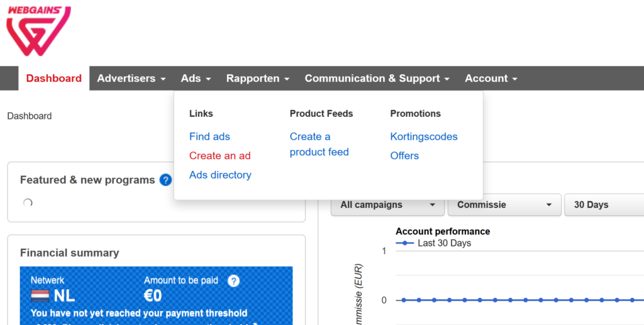The width and height of the screenshot is (644, 325).
Task: Open the Advertisers menu
Action: pos(131,79)
